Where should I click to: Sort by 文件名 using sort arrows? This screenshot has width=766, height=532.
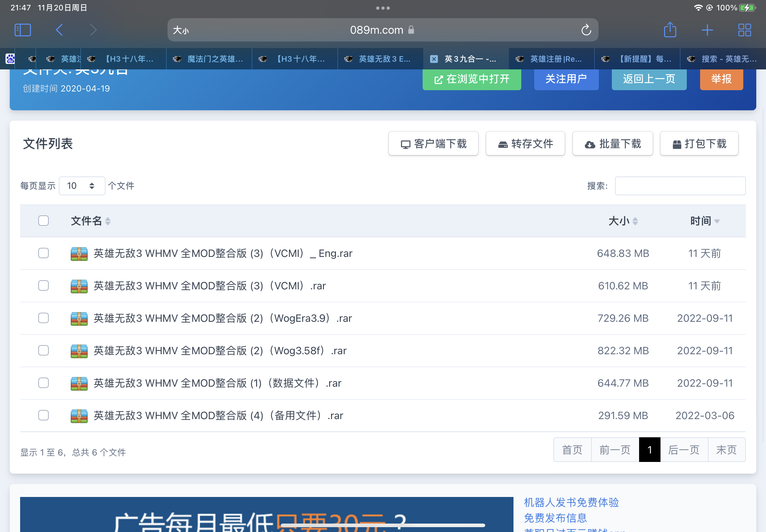tap(108, 221)
